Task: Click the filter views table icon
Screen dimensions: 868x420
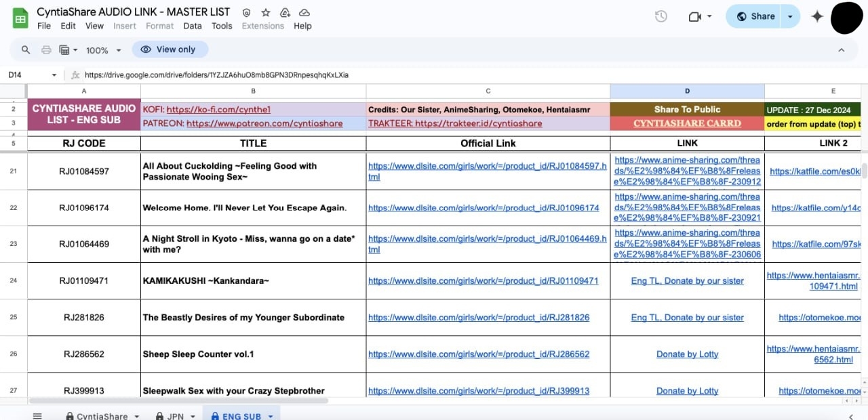Action: coord(65,49)
